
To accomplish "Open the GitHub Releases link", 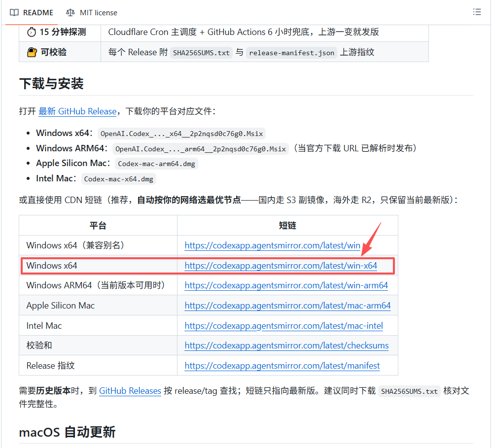I will click(130, 391).
